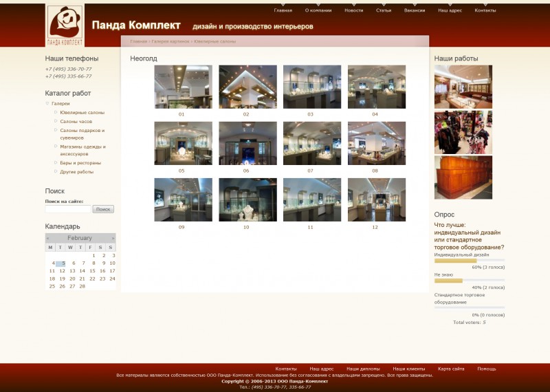Viewport: 550px width, 392px height.
Task: Open Магазины одежды и аксессуаров link
Action: pos(82,150)
